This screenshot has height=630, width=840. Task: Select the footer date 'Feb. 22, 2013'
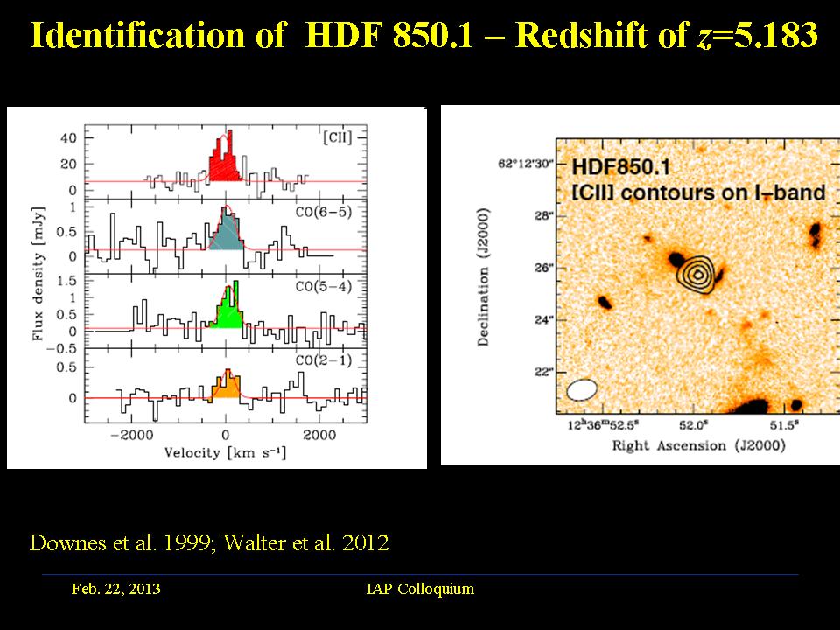click(x=115, y=589)
